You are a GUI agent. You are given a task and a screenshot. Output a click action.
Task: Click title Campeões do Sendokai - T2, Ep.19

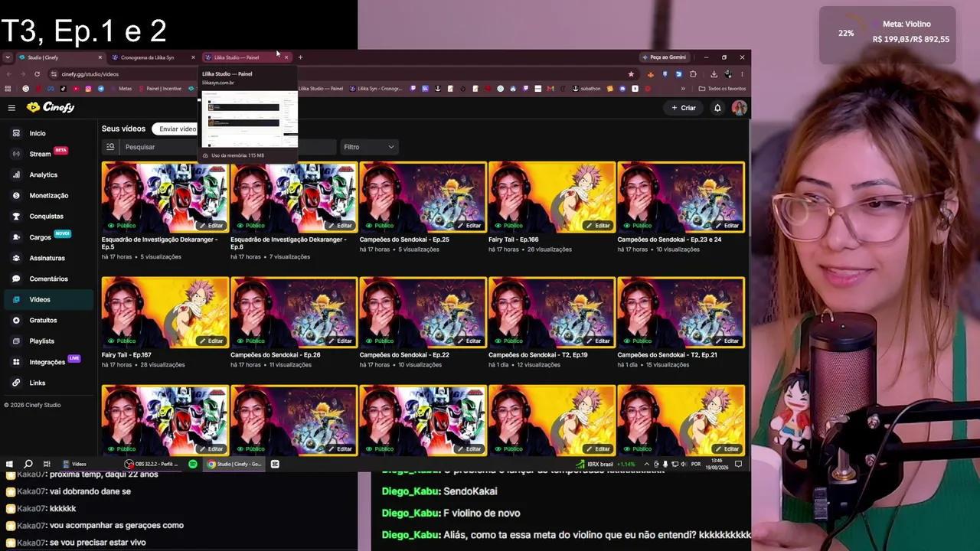click(538, 355)
